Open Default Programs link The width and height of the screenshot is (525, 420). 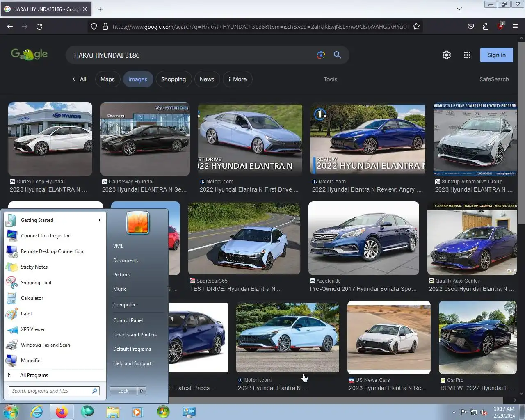click(x=137, y=349)
